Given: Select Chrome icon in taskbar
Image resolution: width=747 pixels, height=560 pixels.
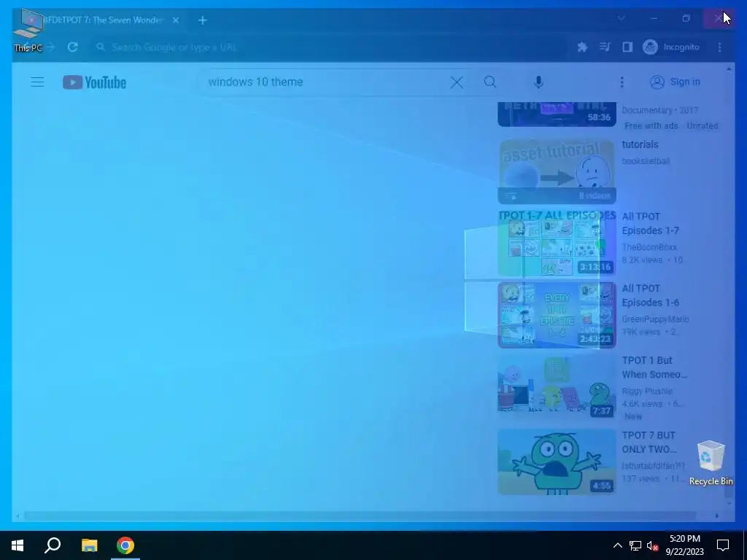Looking at the screenshot, I should (x=125, y=545).
